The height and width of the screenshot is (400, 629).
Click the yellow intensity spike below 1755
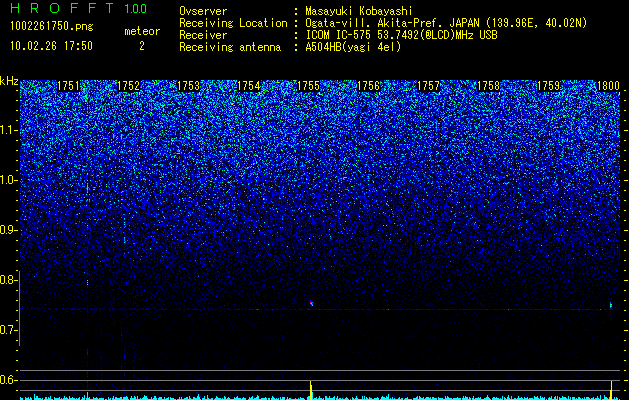pos(310,390)
